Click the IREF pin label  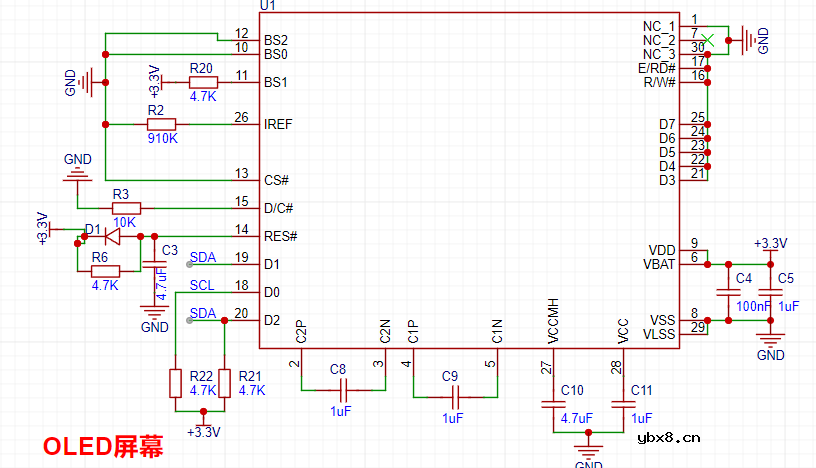click(x=278, y=125)
